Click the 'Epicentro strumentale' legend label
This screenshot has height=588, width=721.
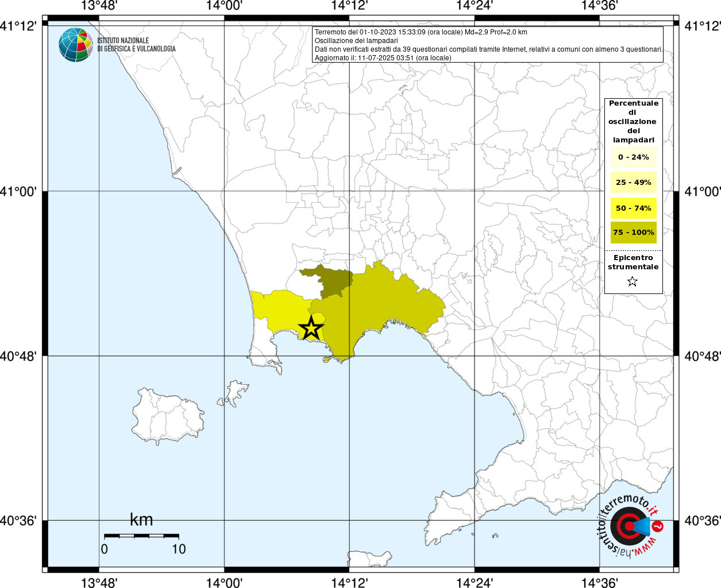pos(633,262)
